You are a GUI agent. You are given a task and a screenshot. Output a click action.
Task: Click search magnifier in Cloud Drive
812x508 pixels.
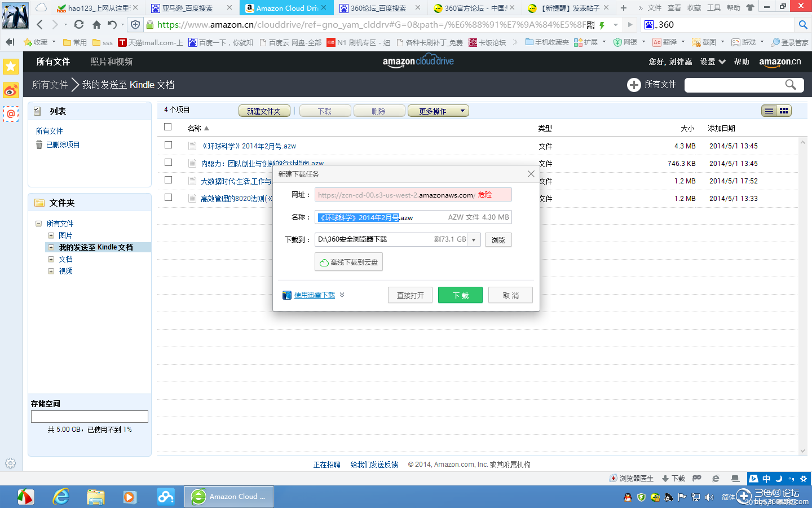click(x=791, y=85)
